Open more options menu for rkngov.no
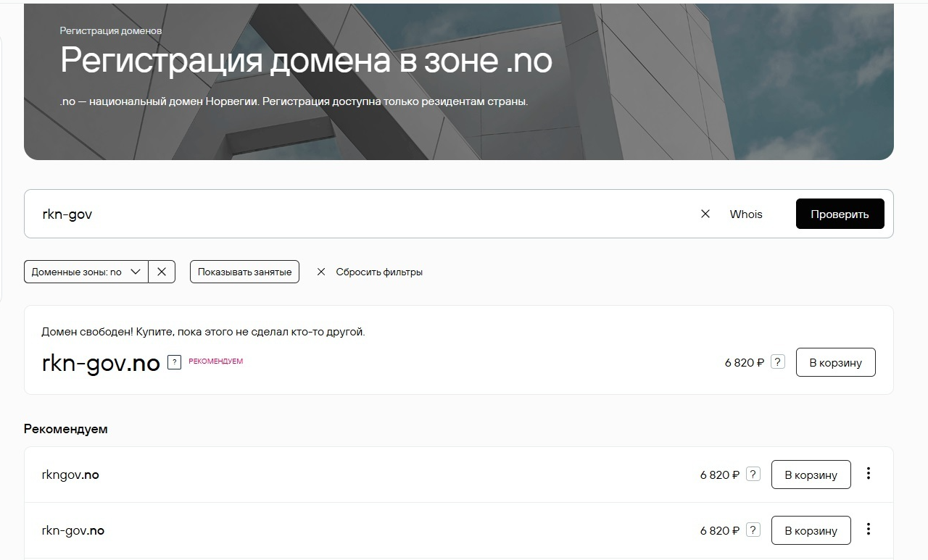This screenshot has height=560, width=928. (x=869, y=474)
